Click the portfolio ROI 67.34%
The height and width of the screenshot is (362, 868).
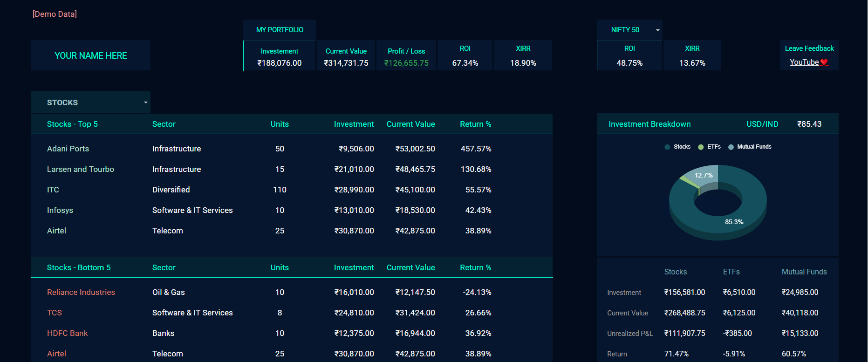(x=465, y=63)
